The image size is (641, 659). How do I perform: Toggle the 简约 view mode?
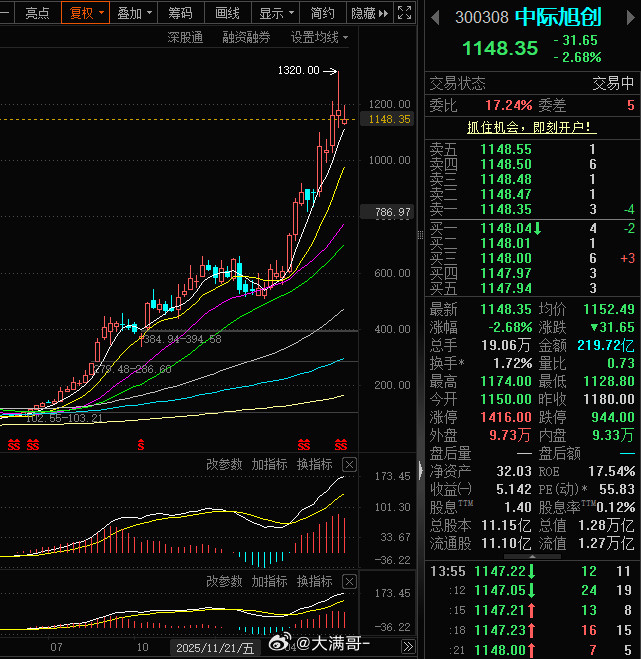322,13
